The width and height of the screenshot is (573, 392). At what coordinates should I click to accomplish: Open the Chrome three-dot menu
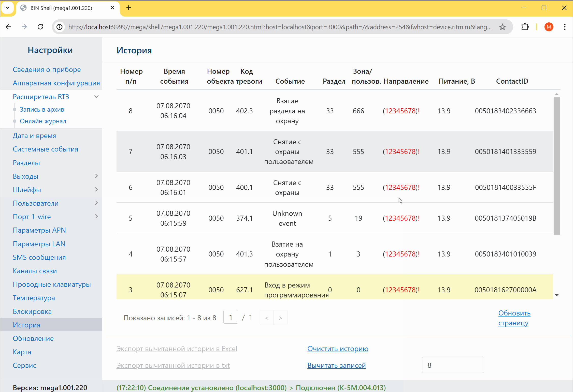point(565,27)
